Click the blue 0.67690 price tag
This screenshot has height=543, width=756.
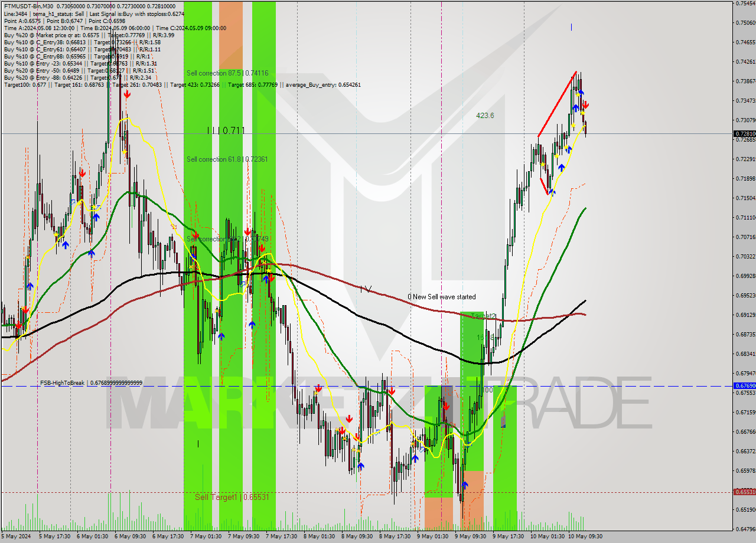pos(744,386)
